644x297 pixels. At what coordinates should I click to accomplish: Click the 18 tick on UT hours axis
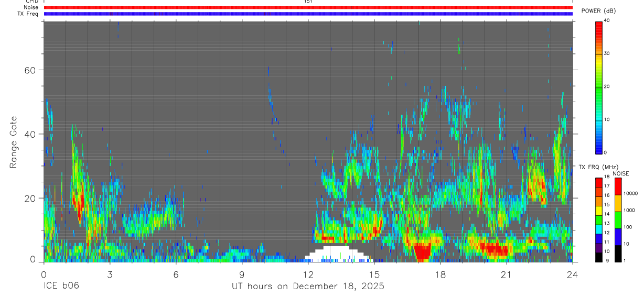point(440,274)
